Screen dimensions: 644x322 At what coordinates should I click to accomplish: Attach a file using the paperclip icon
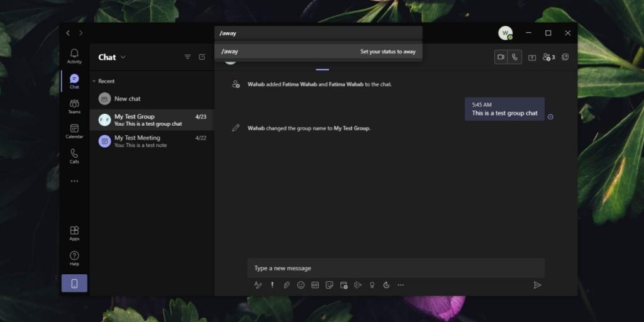tap(286, 285)
